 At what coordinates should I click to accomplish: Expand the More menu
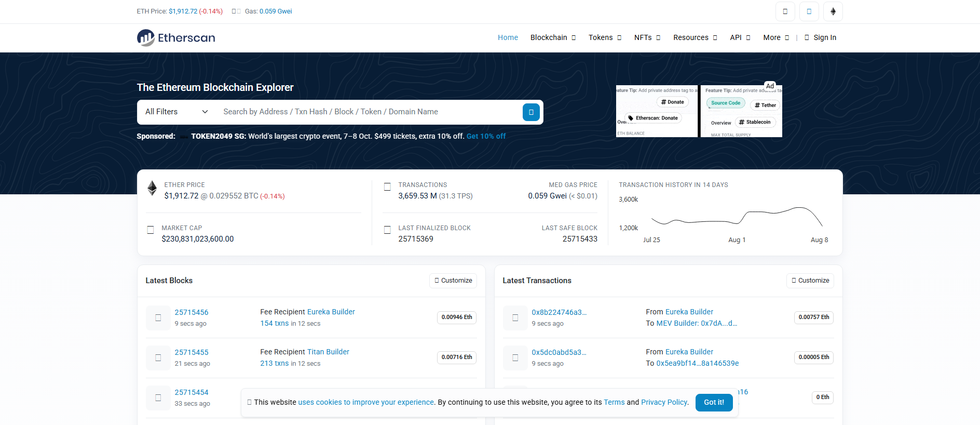pyautogui.click(x=776, y=37)
